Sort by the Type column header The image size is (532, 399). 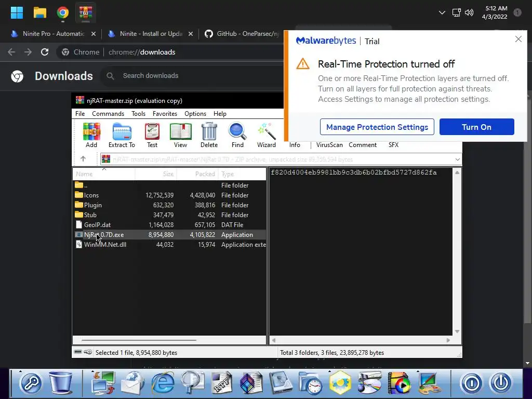tap(242, 174)
